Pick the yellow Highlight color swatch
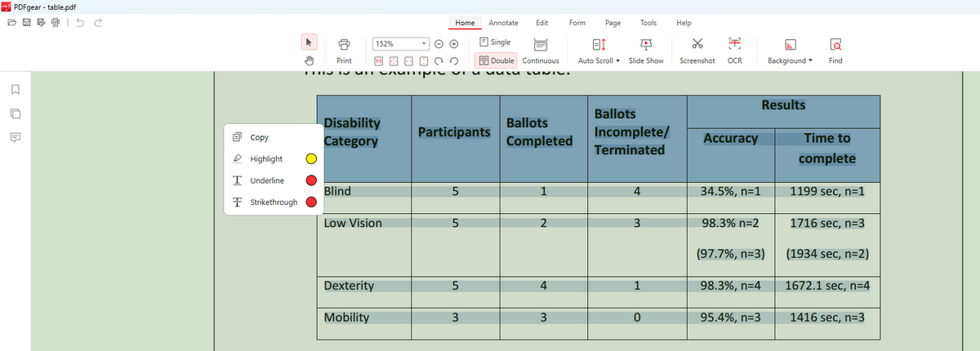 click(310, 159)
